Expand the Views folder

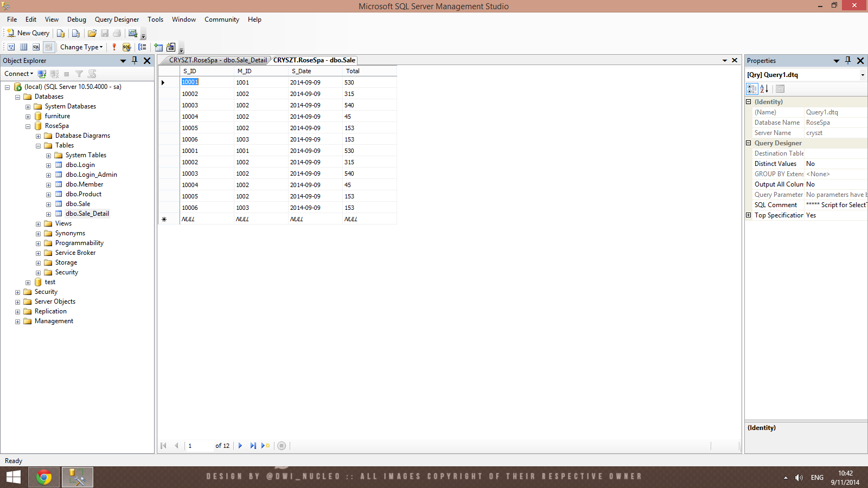[x=38, y=224]
